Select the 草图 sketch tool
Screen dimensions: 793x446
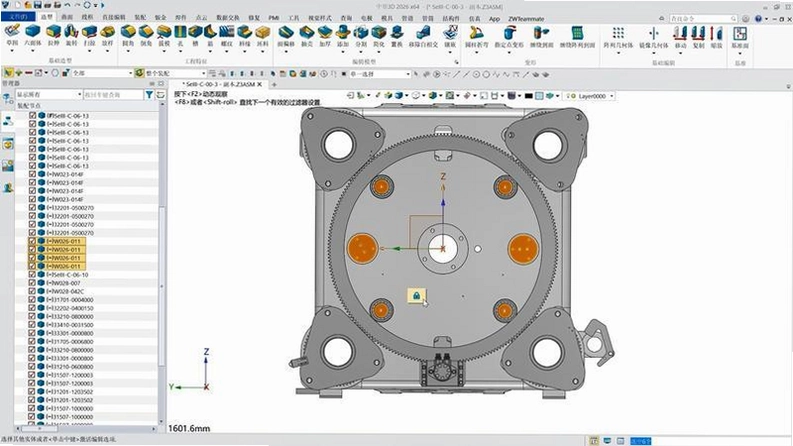tap(12, 35)
